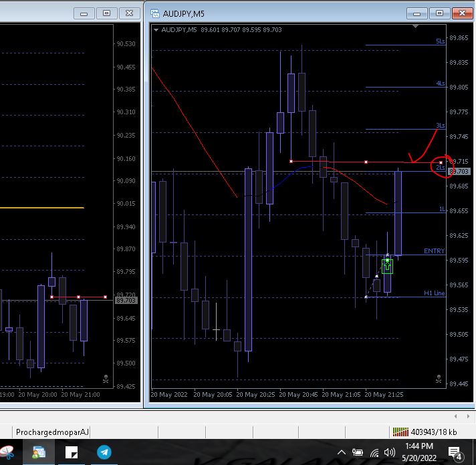The width and height of the screenshot is (476, 465).
Task: Open Telegram from the taskbar
Action: click(x=104, y=452)
